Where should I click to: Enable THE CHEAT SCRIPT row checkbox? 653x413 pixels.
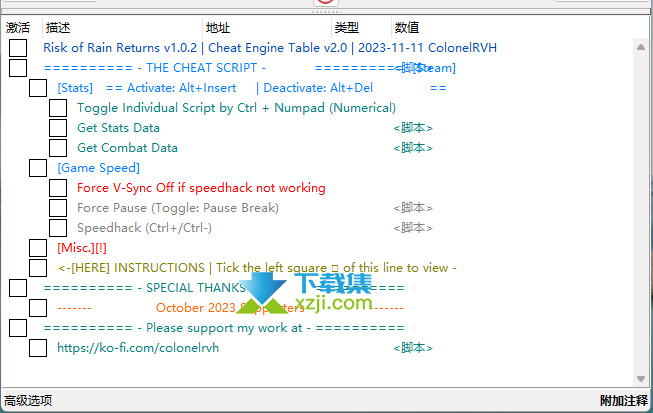18,68
